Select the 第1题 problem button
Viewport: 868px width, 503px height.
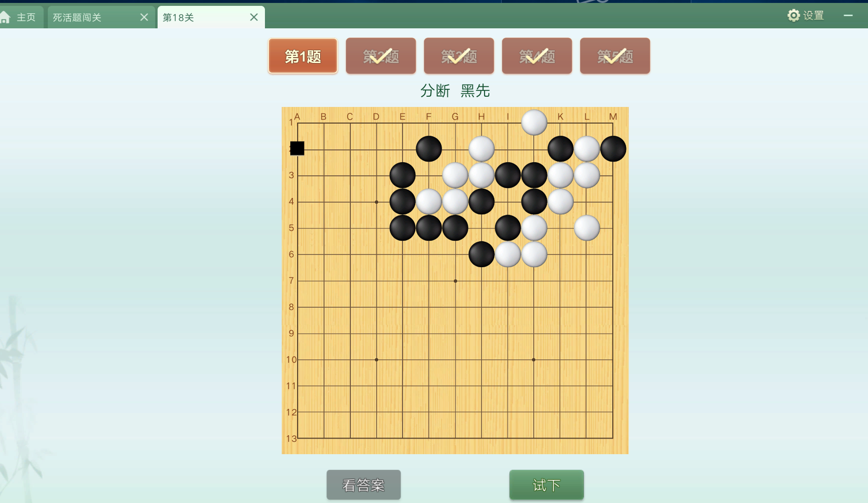pyautogui.click(x=303, y=56)
